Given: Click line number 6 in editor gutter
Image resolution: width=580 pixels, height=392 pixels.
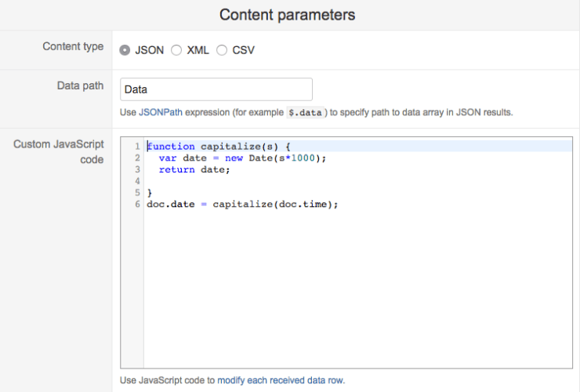Looking at the screenshot, I should coord(136,204).
